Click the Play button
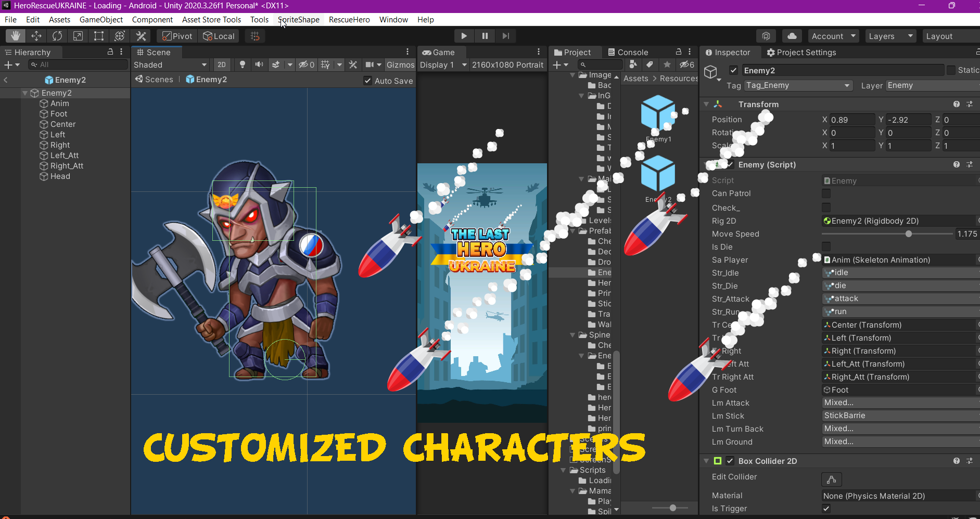The image size is (980, 519). [464, 36]
